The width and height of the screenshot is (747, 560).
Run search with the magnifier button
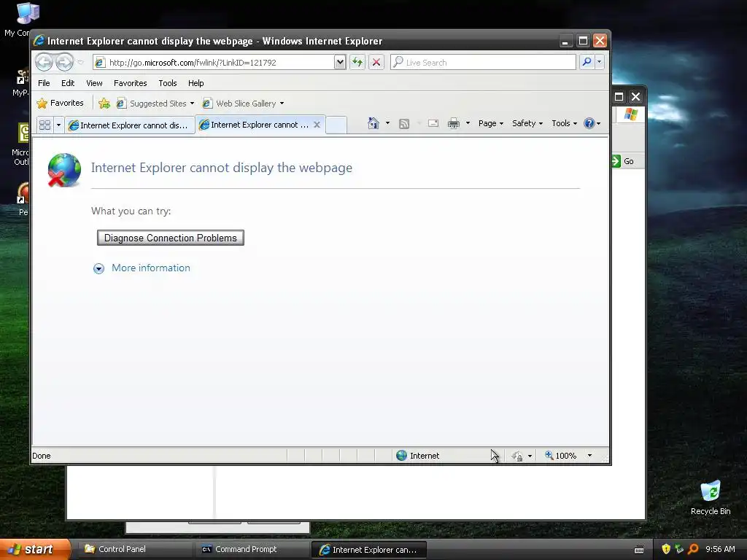(587, 62)
